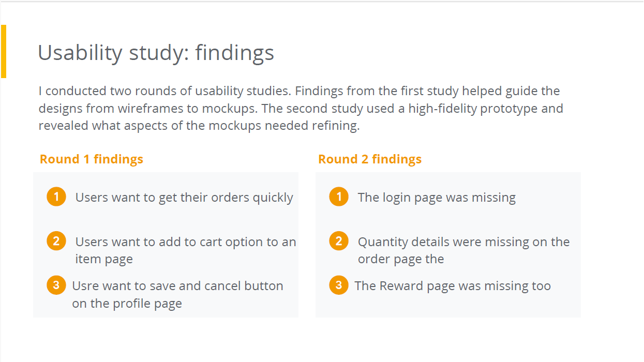Click 'The Reward page was missing too'
The width and height of the screenshot is (644, 362).
coord(453,286)
